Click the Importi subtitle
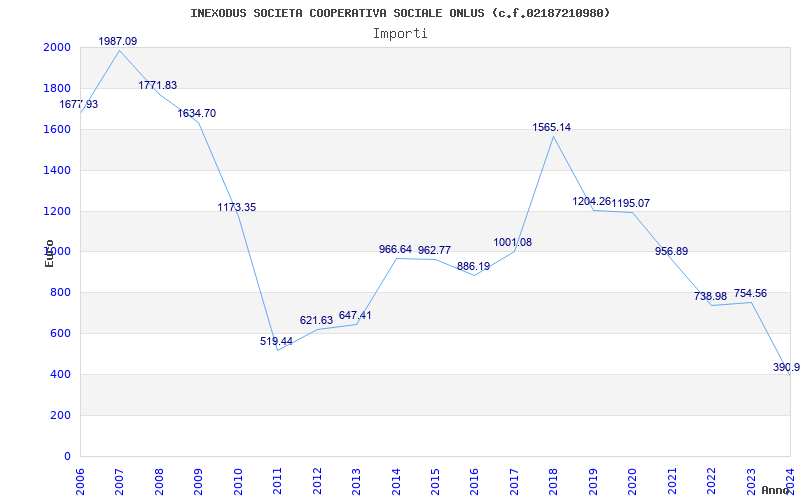This screenshot has width=800, height=500. click(400, 34)
